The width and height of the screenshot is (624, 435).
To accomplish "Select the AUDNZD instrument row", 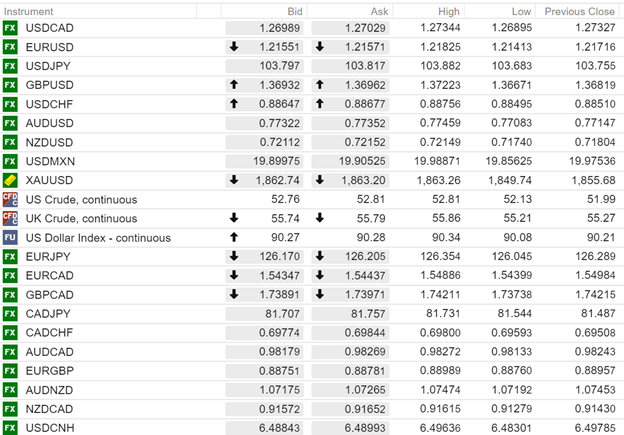I will coord(48,389).
